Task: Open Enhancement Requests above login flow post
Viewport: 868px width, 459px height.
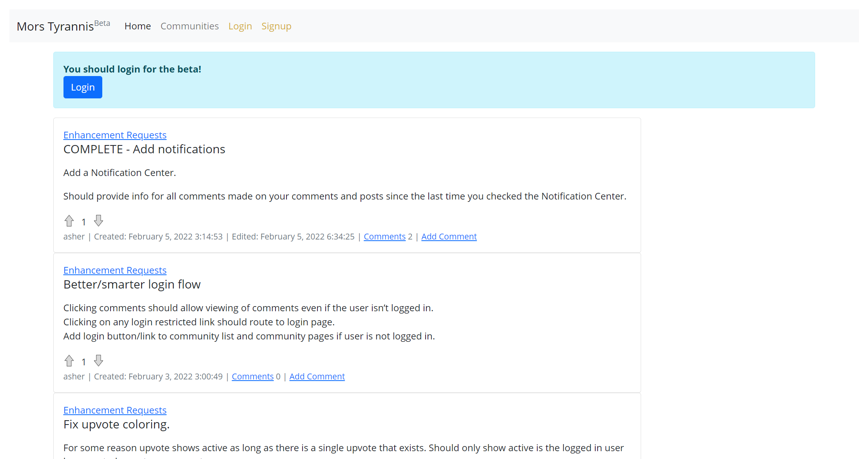Action: [x=115, y=270]
